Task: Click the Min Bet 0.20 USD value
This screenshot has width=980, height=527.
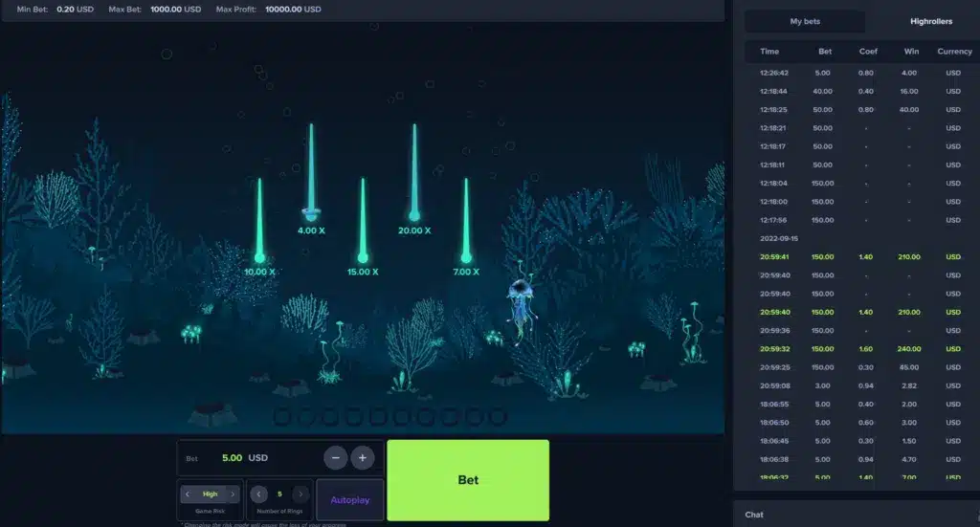Action: [75, 10]
